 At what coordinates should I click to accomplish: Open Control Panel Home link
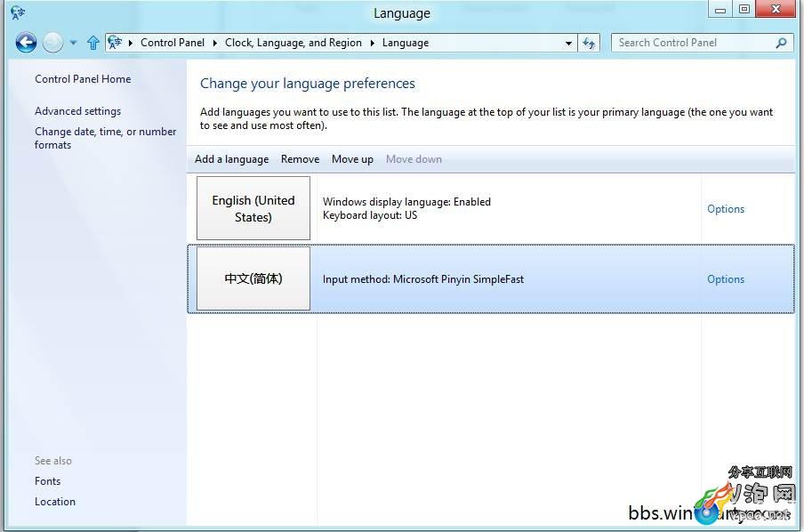(83, 79)
